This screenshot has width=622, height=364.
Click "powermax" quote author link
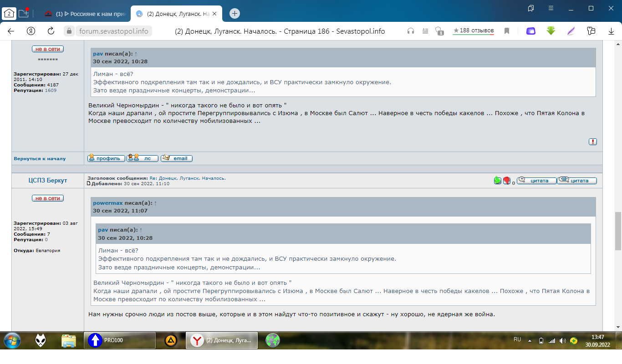[x=108, y=203]
